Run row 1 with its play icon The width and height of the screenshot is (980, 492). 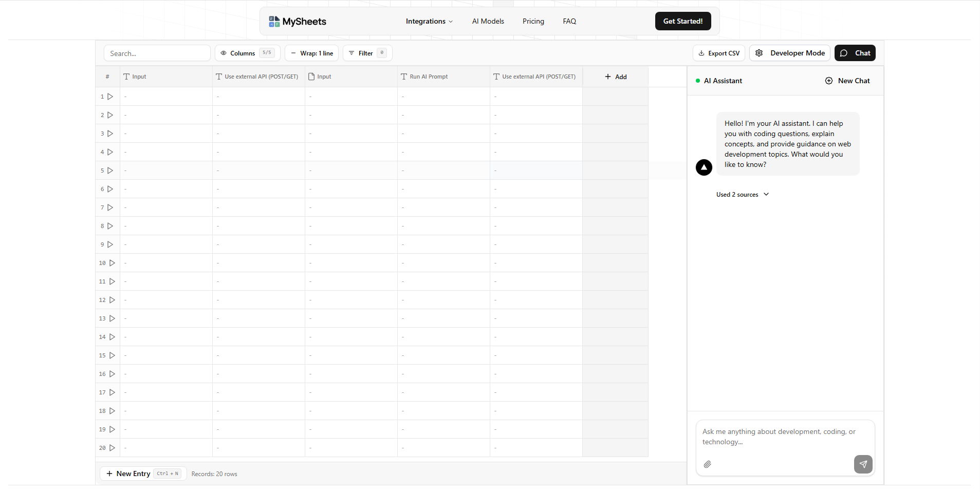[110, 97]
